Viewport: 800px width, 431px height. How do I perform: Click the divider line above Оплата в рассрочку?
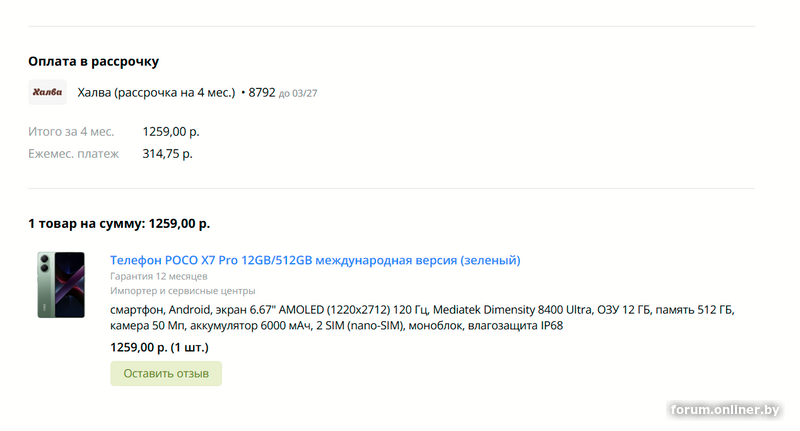[x=391, y=26]
